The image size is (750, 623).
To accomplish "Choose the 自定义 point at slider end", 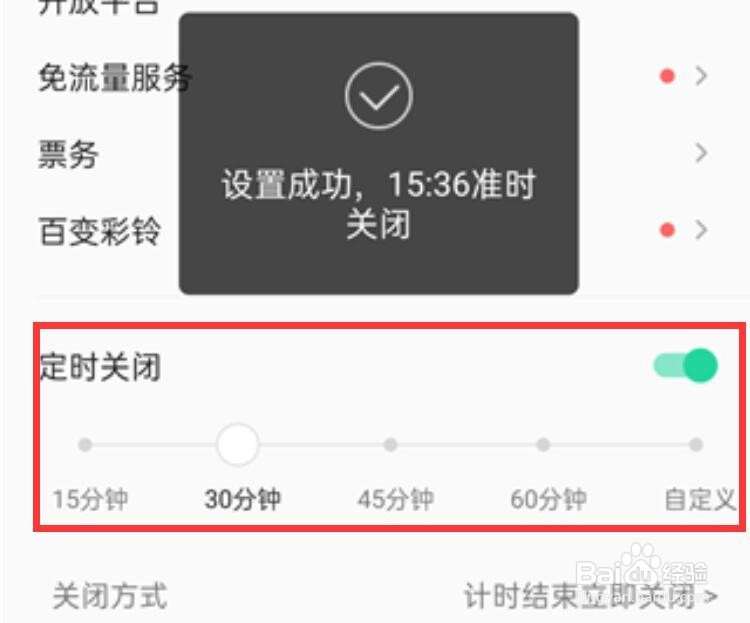I will click(696, 445).
